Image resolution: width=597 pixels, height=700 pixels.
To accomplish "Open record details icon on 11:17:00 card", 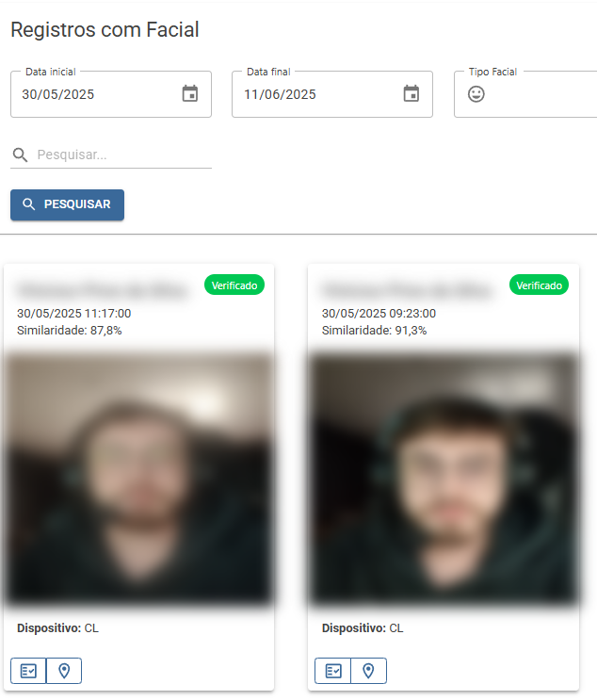I will click(x=28, y=671).
